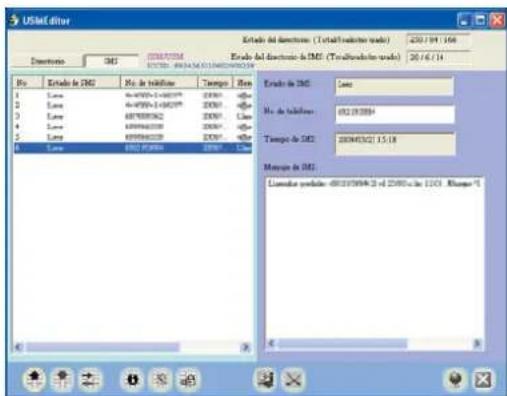
Task: Click the computer device icon in bottom toolbar
Action: [x=265, y=379]
